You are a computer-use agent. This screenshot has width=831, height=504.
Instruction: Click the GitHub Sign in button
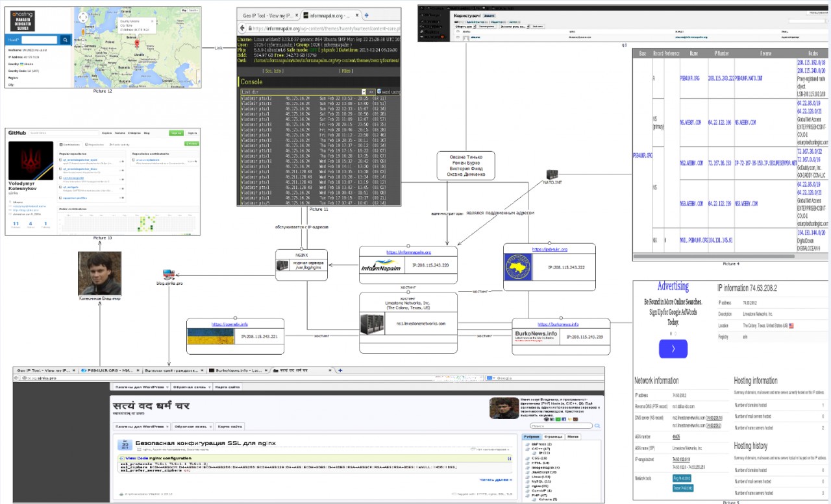coord(193,132)
